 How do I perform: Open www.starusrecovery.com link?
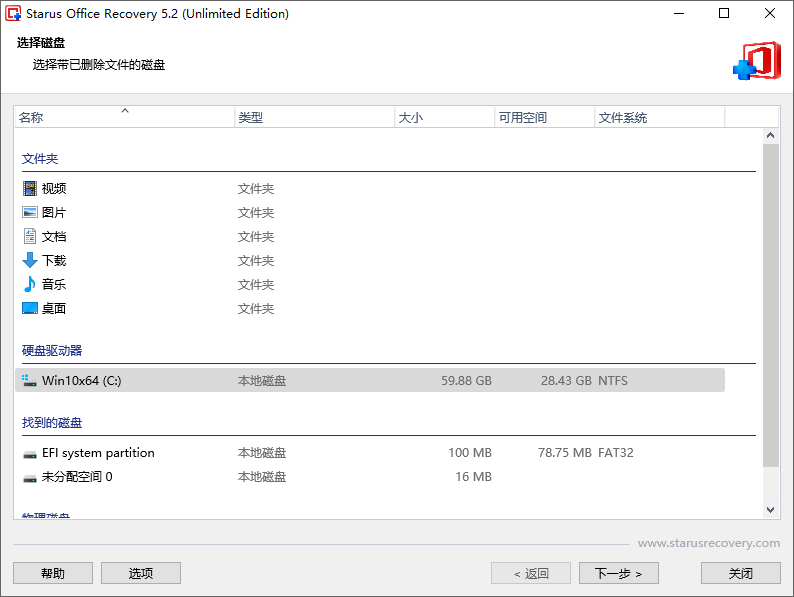pos(709,543)
